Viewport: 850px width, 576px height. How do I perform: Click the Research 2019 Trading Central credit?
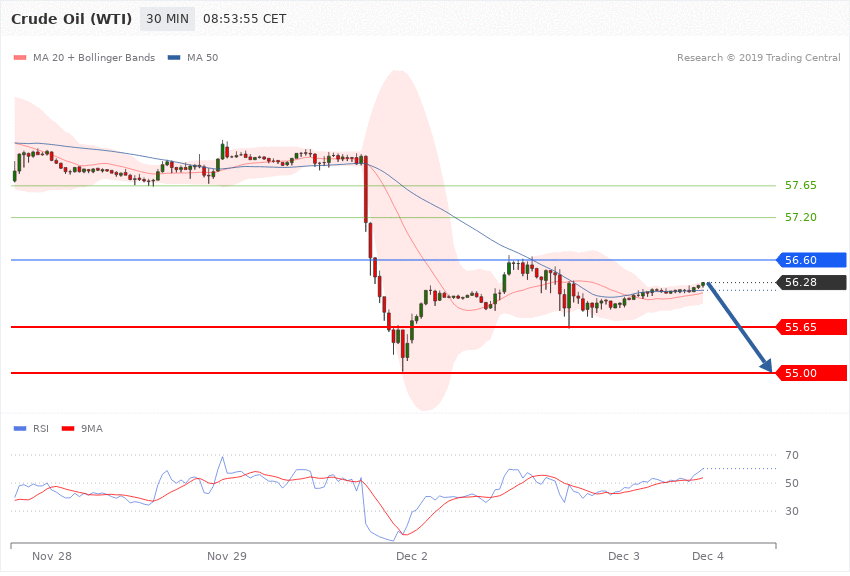pyautogui.click(x=758, y=57)
